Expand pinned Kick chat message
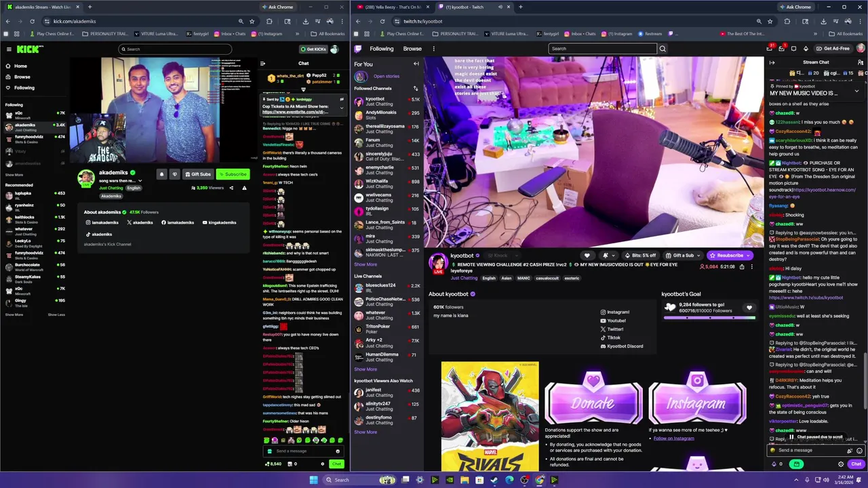 (342, 107)
